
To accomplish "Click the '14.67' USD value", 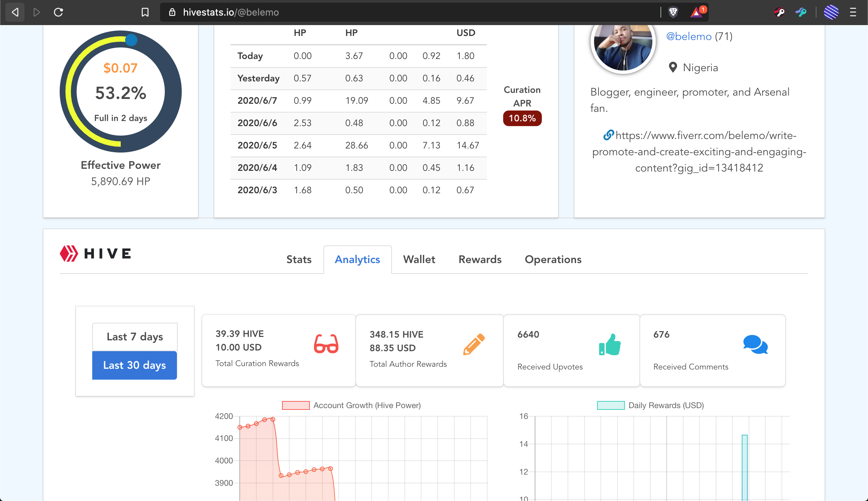I will [x=468, y=145].
